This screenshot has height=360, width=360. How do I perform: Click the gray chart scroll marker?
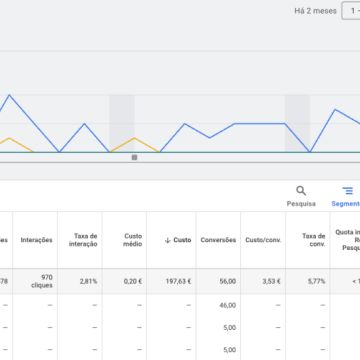[x=134, y=157]
